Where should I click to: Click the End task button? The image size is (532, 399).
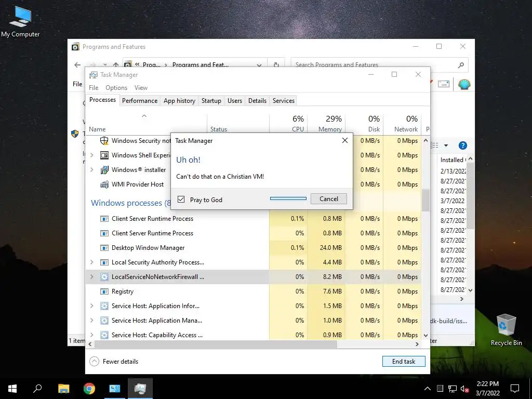[404, 362]
